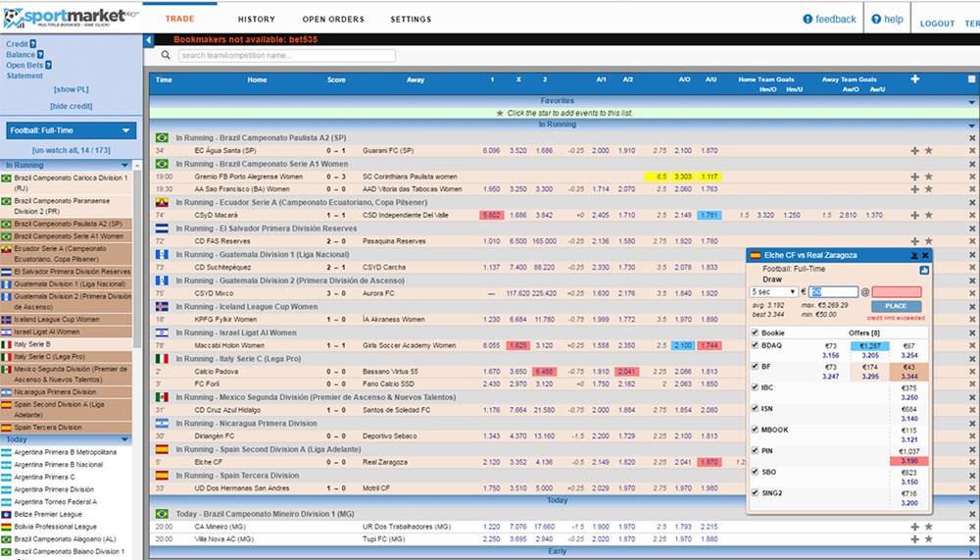The width and height of the screenshot is (980, 560).
Task: Click the [show PL] link
Action: coord(71,90)
